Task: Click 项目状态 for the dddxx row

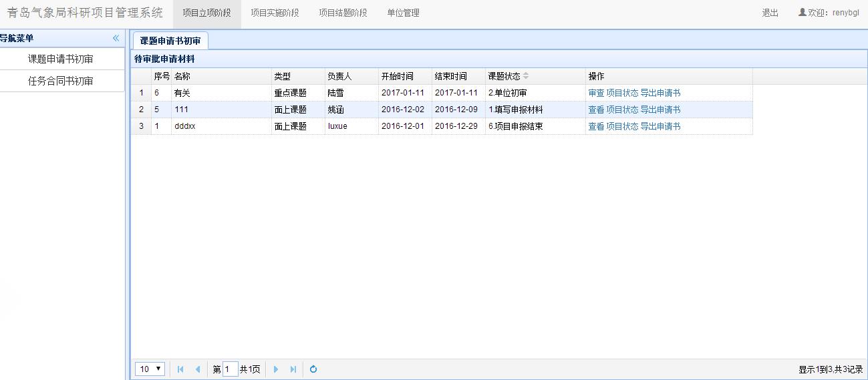Action: 622,126
